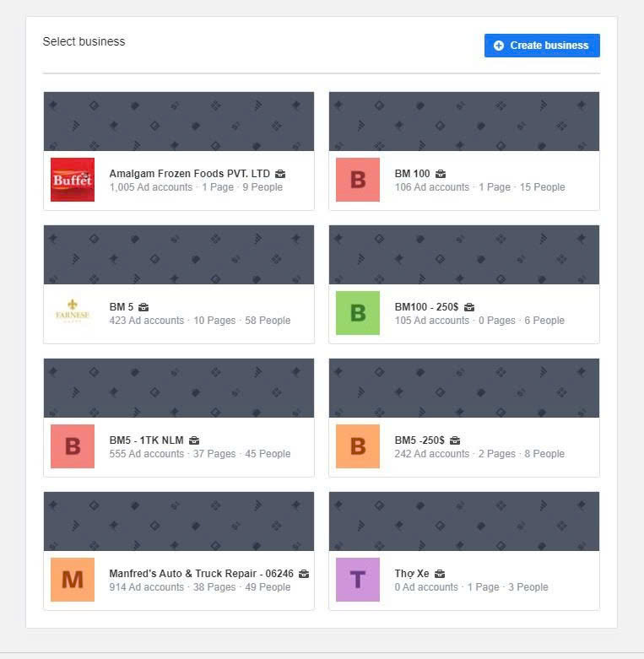Screen dimensions: 644x659
Task: Click '106 Ad accounts · 1 Page · 15 People' text
Action: (479, 187)
